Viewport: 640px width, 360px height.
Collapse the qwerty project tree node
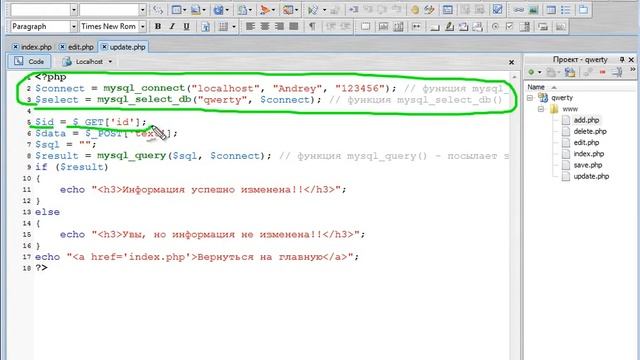click(x=530, y=98)
